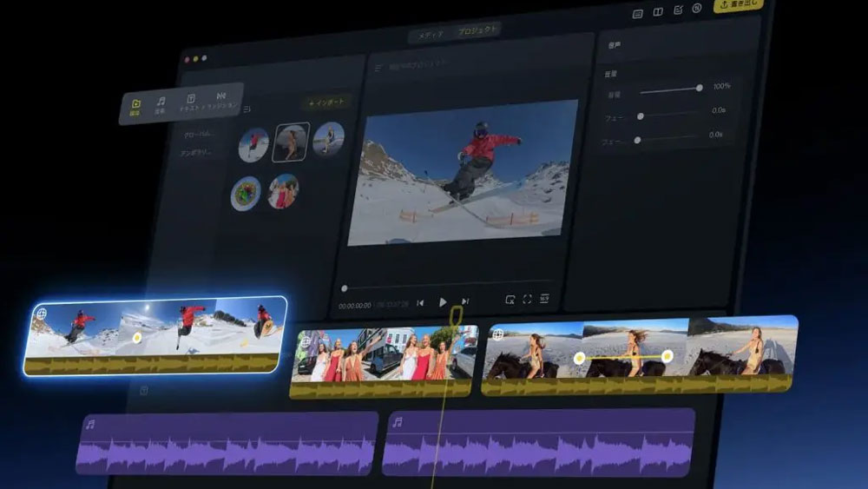Click the インポート import button
The height and width of the screenshot is (489, 868).
coord(327,102)
